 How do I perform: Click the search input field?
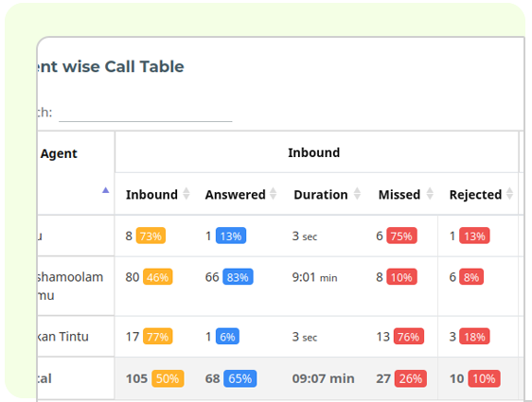click(x=146, y=114)
